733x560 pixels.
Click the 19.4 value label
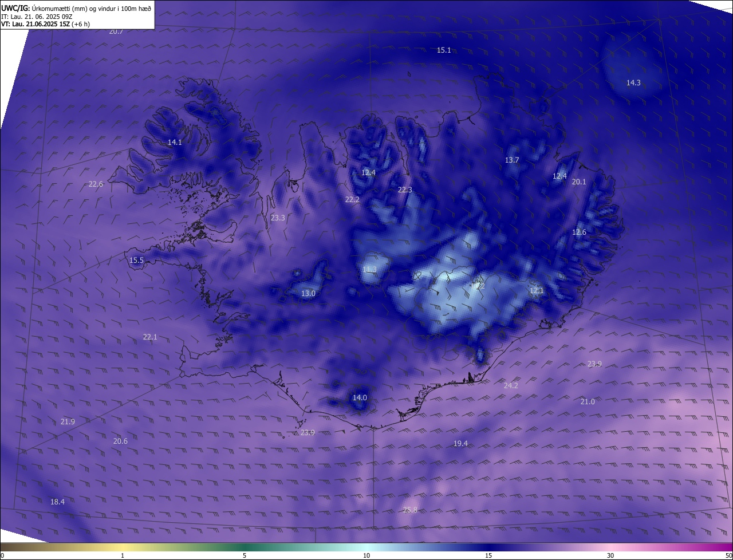pos(460,444)
